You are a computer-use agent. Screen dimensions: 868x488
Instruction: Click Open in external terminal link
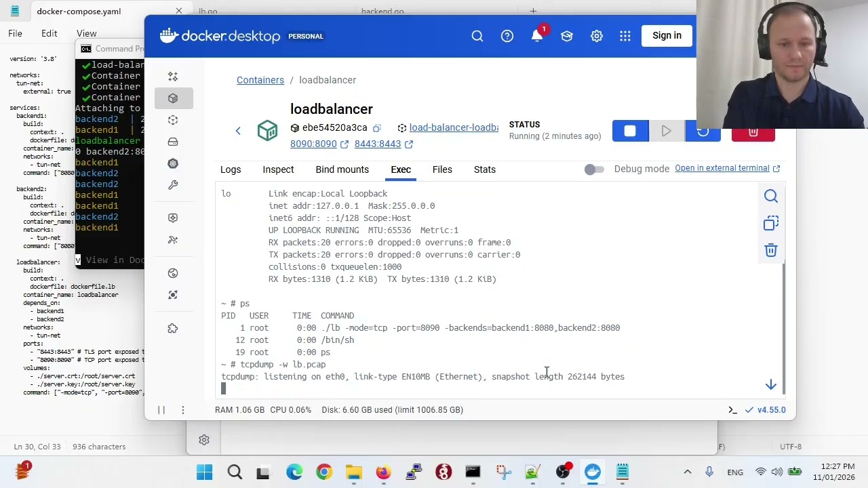(728, 168)
